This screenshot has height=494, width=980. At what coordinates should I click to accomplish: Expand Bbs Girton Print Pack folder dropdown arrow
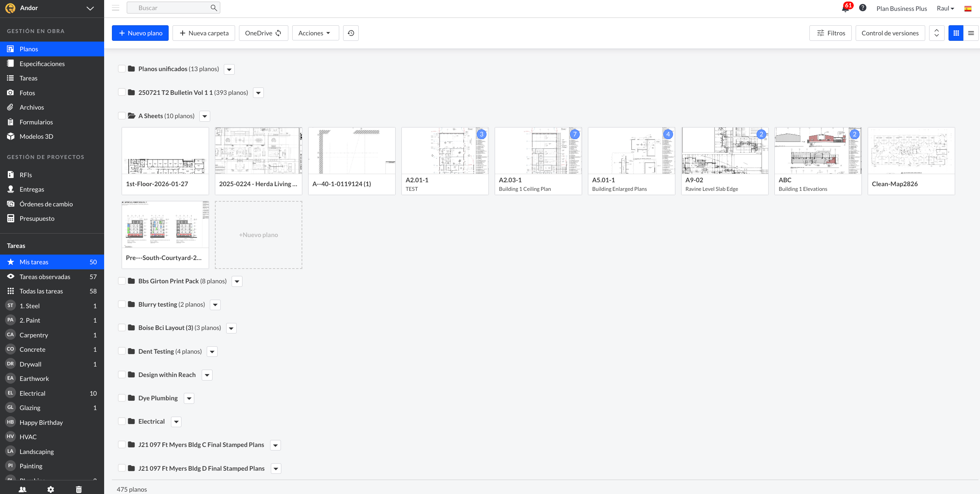point(237,281)
